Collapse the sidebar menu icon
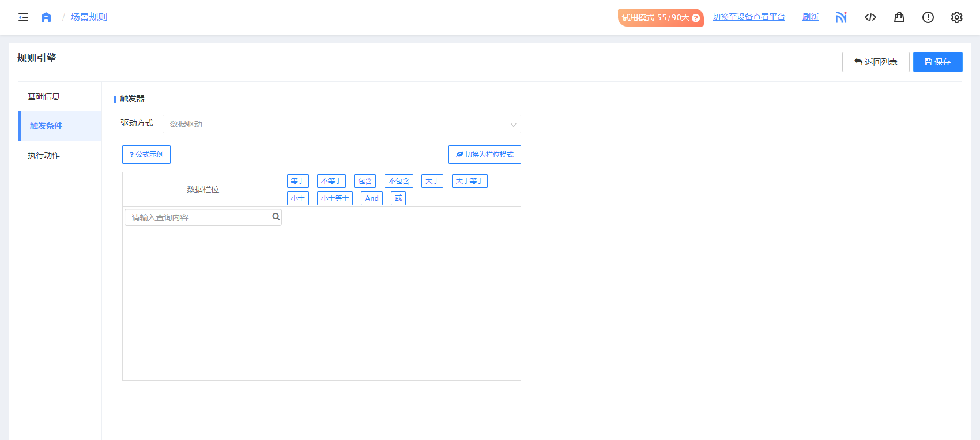This screenshot has height=440, width=980. click(24, 17)
